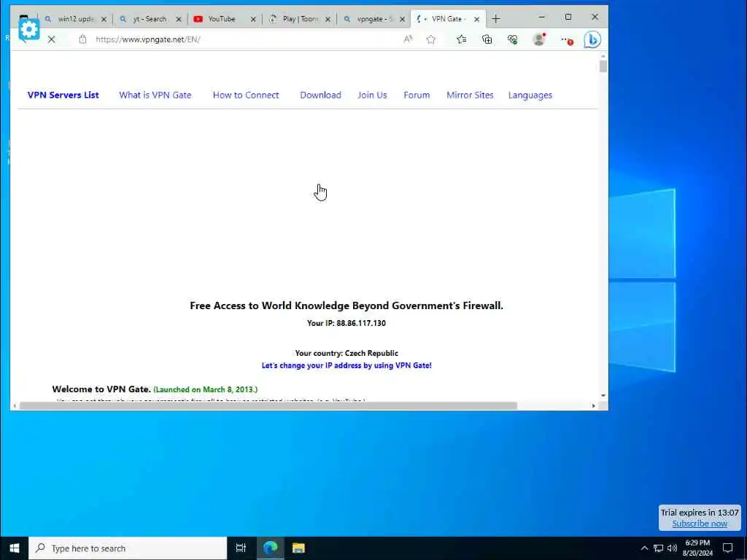
Task: Open new tab with plus button
Action: point(496,19)
